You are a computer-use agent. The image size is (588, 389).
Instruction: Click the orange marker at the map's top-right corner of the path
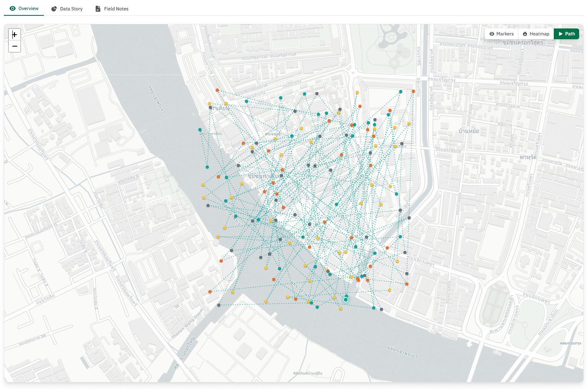click(413, 92)
